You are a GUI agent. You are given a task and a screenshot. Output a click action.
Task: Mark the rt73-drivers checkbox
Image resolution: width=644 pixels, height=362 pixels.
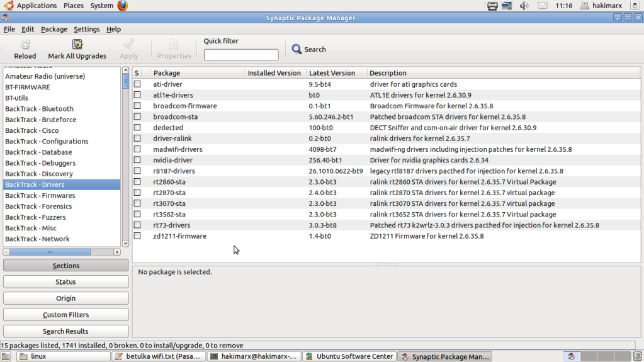tap(137, 225)
